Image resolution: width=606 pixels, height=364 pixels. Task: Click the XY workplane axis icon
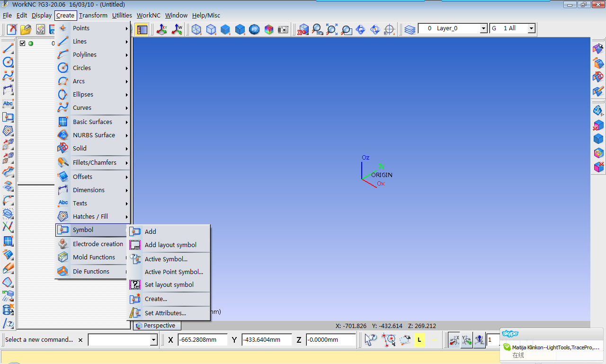(x=162, y=29)
